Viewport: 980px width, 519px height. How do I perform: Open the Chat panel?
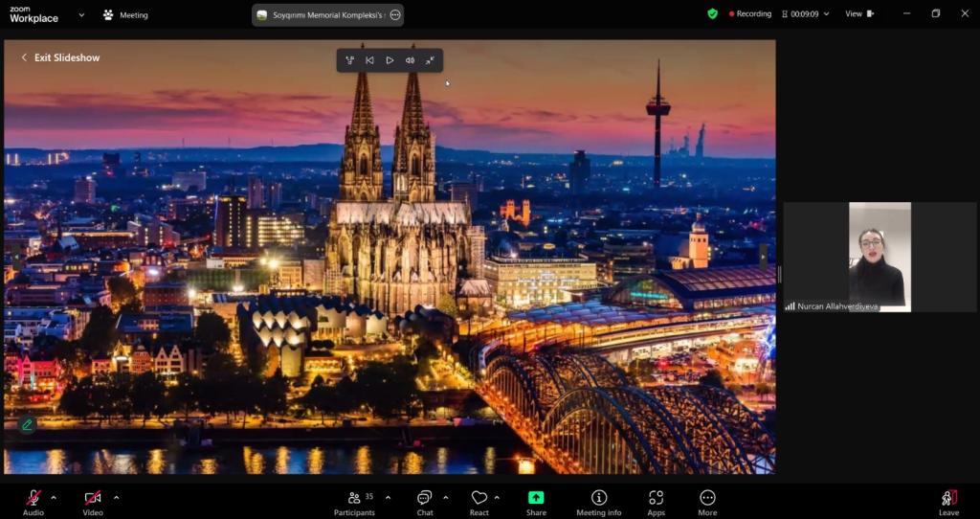coord(425,498)
